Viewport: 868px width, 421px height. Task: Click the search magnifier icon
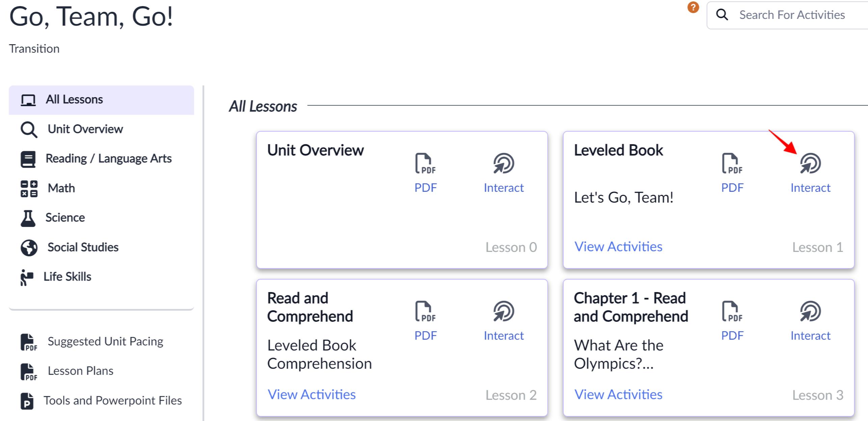(x=722, y=15)
